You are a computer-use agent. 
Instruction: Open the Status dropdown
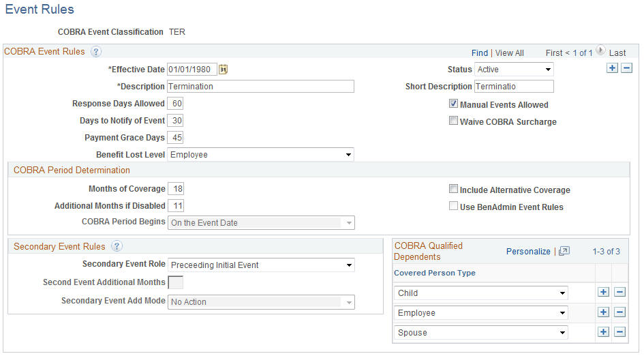pyautogui.click(x=514, y=70)
